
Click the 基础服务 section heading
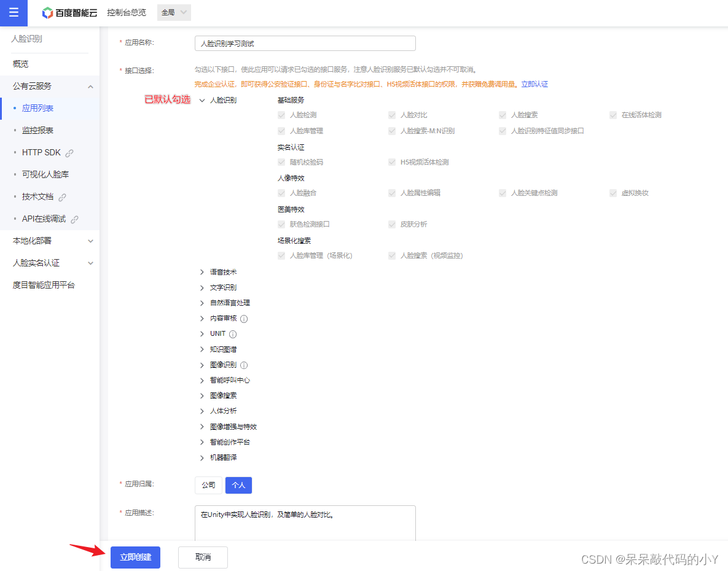(x=291, y=100)
